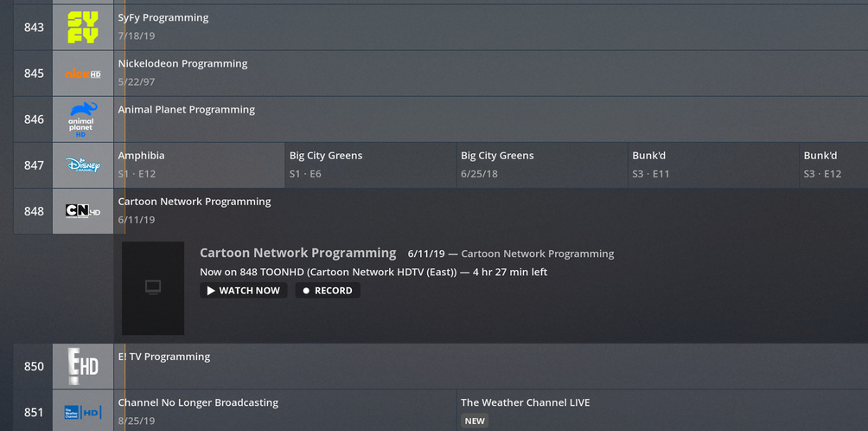The height and width of the screenshot is (431, 868).
Task: Expand E! TV Programming listing details
Action: tap(489, 365)
